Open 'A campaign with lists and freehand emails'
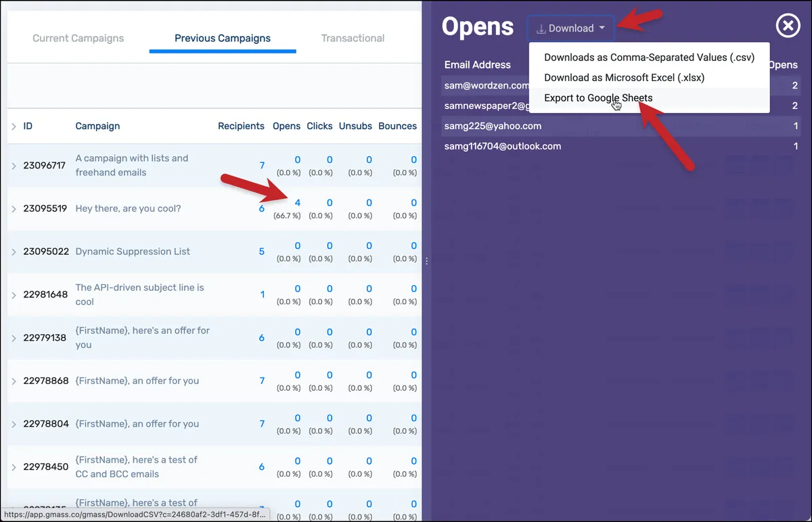Screen dimensions: 812x522 132,165
